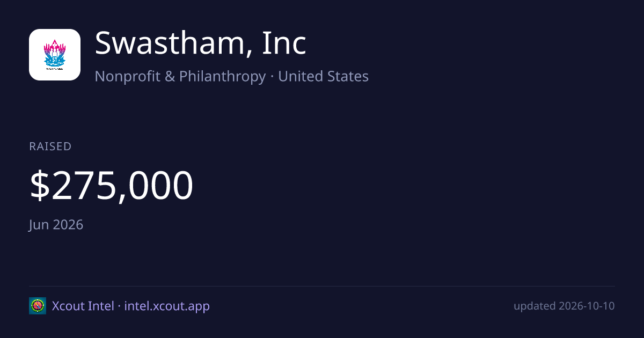The height and width of the screenshot is (338, 644).
Task: Select the United States country label
Action: (323, 76)
